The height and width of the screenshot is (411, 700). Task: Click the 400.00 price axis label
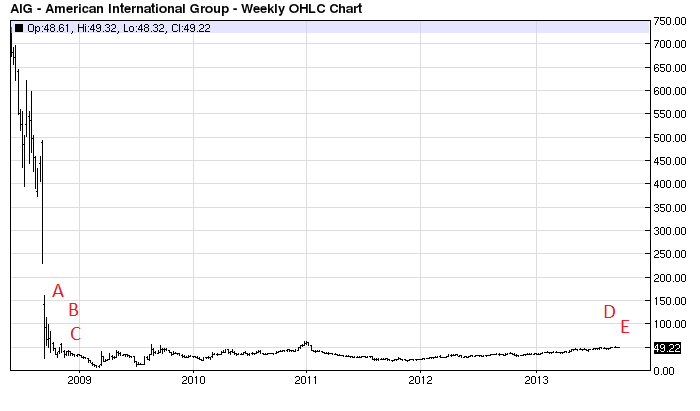pyautogui.click(x=670, y=184)
